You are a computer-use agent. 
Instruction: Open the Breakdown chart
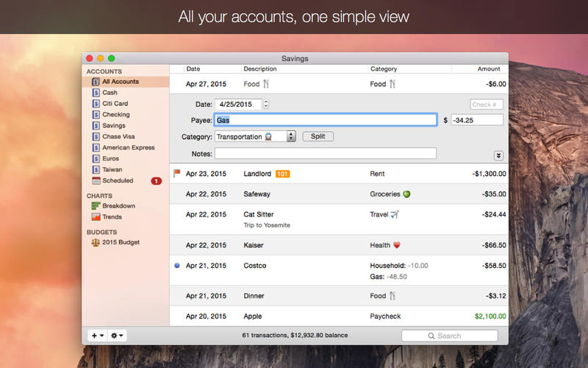point(118,206)
